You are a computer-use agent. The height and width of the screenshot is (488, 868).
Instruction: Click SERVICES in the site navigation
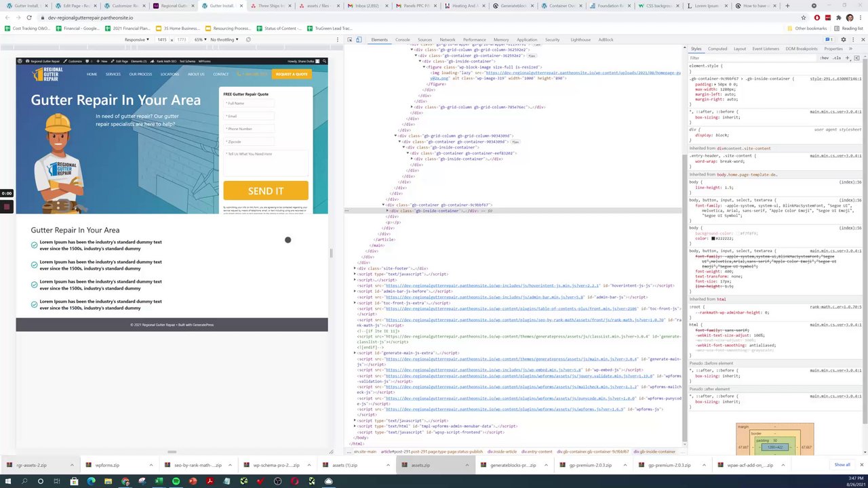(113, 74)
